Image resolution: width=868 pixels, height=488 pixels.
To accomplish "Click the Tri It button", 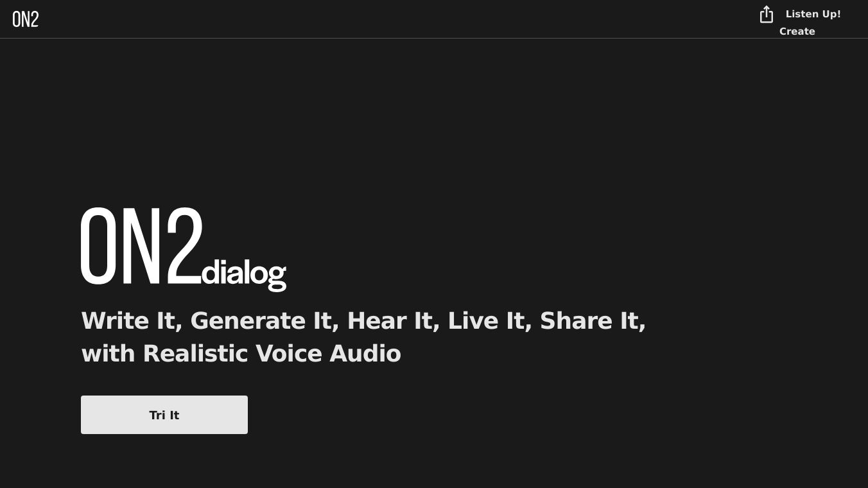I will click(164, 415).
